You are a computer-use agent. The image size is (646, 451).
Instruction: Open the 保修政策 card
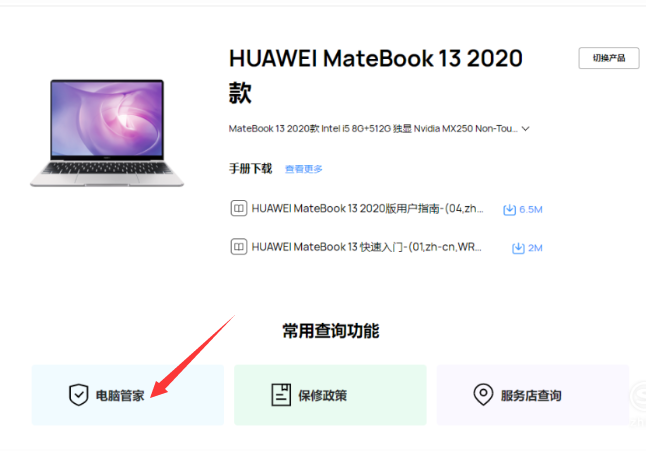pyautogui.click(x=330, y=395)
